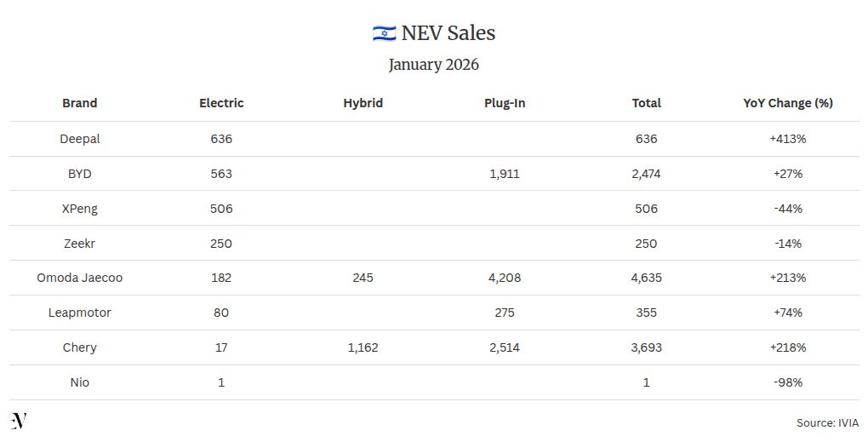
Task: Click the Omoda Jaecoo brand name
Action: click(80, 278)
